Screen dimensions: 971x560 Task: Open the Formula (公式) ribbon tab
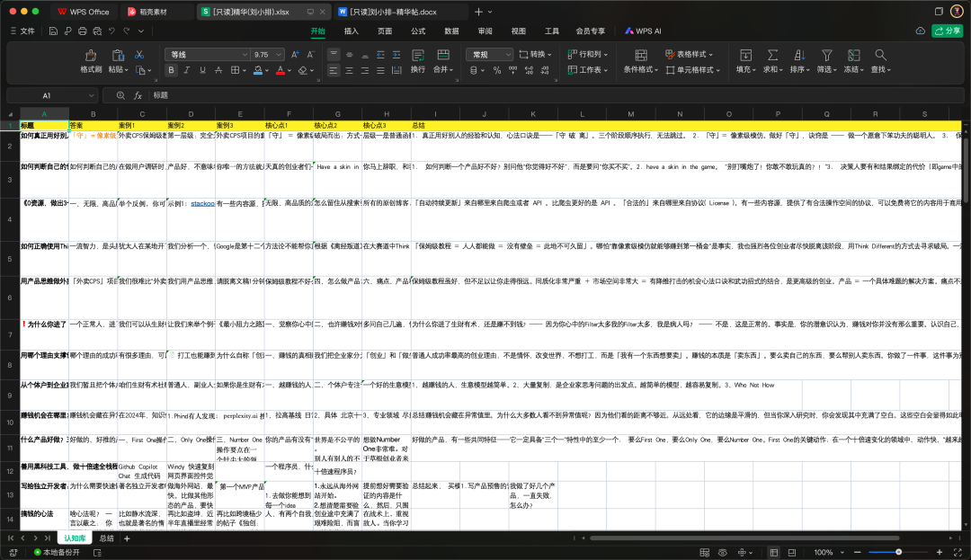coord(419,31)
